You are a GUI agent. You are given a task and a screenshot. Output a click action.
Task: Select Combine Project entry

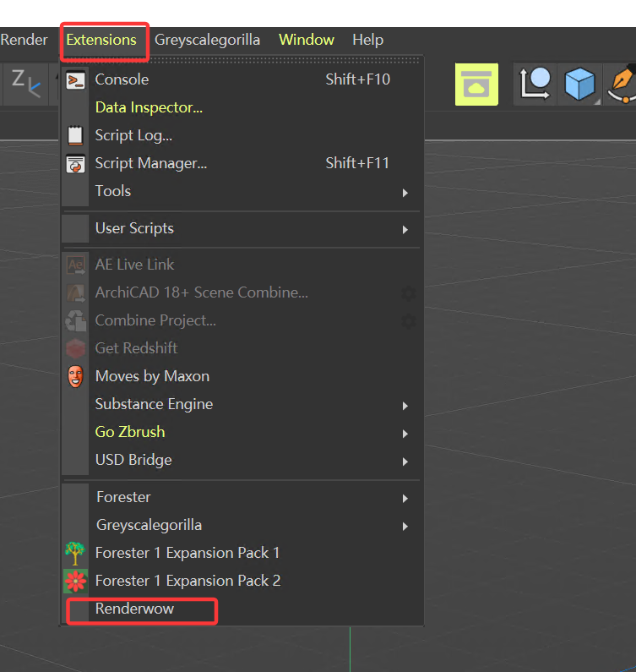pos(242,320)
